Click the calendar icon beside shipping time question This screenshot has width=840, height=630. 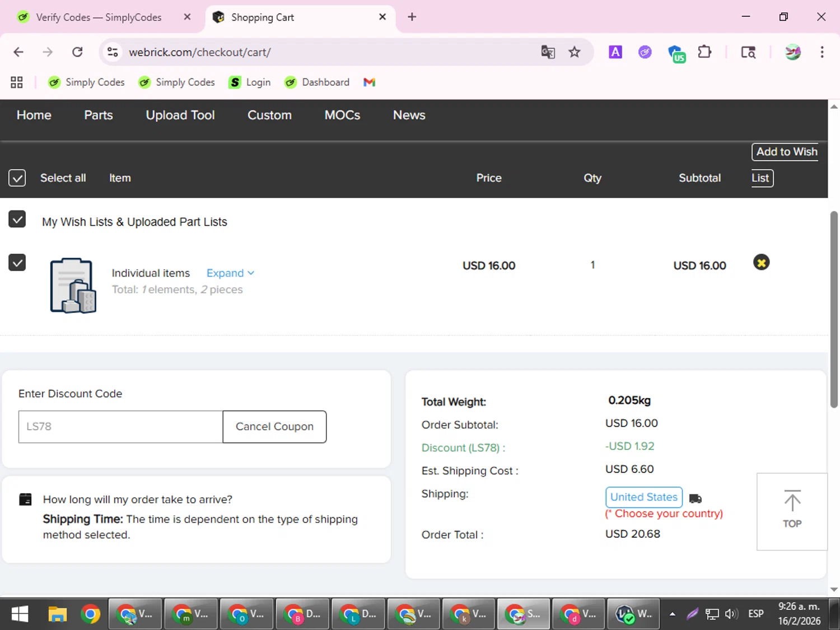(x=25, y=499)
